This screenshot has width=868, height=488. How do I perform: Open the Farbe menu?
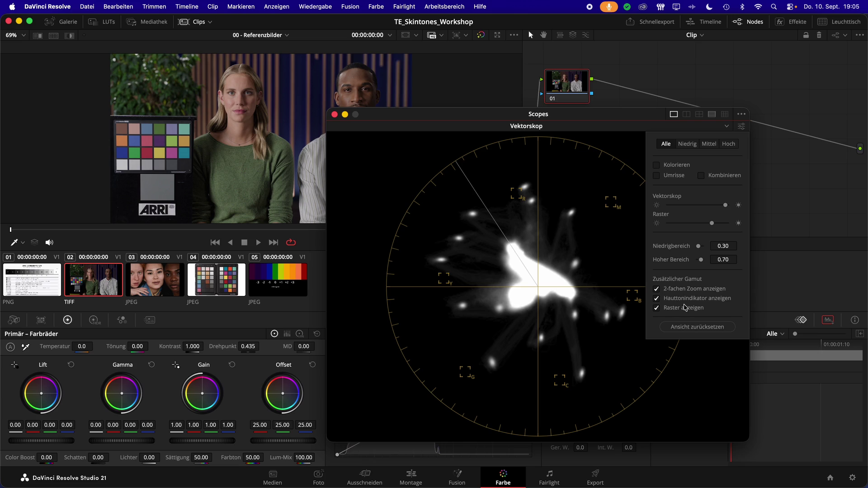tap(376, 6)
